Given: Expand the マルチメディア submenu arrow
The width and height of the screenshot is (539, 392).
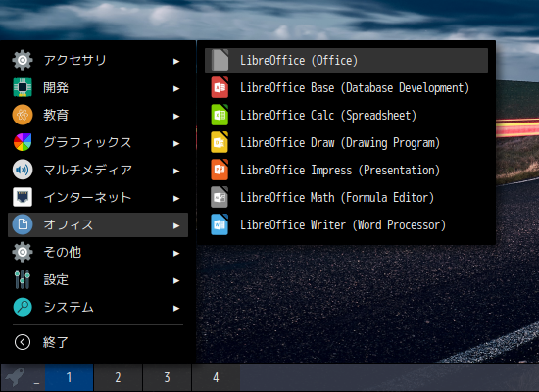Looking at the screenshot, I should tap(176, 171).
